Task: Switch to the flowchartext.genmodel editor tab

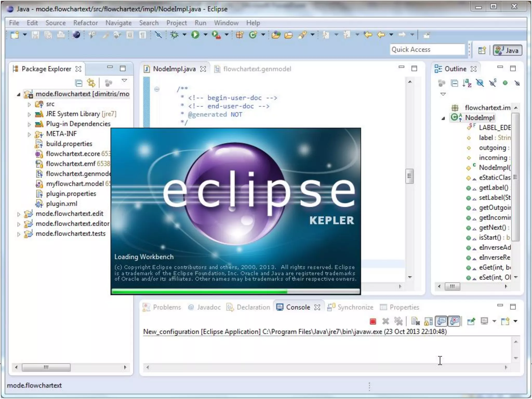Action: point(257,69)
